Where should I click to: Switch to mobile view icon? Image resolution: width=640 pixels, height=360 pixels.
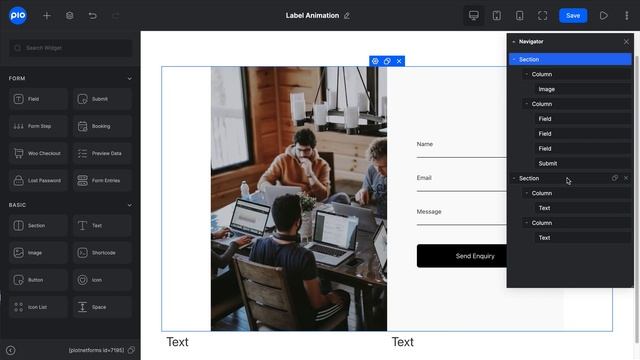click(519, 16)
